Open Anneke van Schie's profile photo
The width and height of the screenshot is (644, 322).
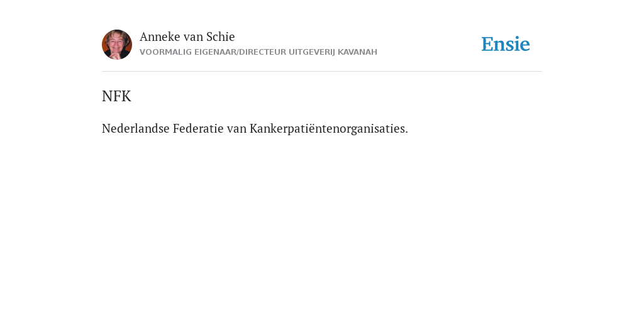(x=116, y=45)
